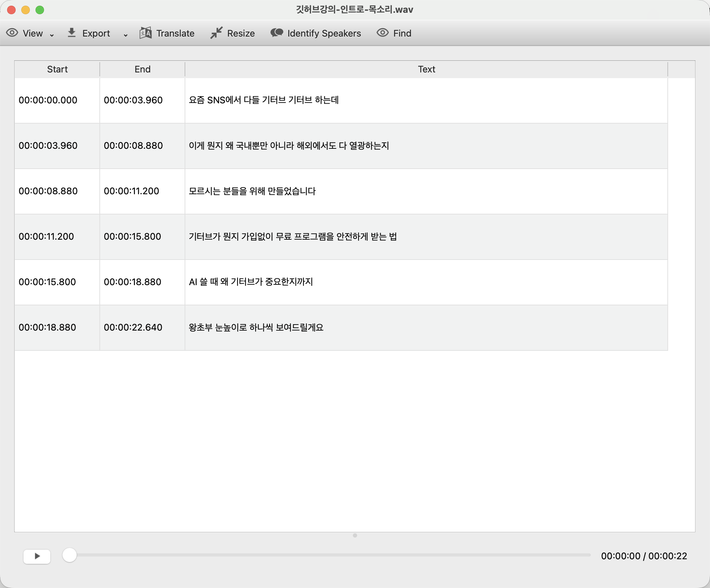The height and width of the screenshot is (588, 710).
Task: Click the 00:00:00 / 00:00:22 time display
Action: [644, 556]
